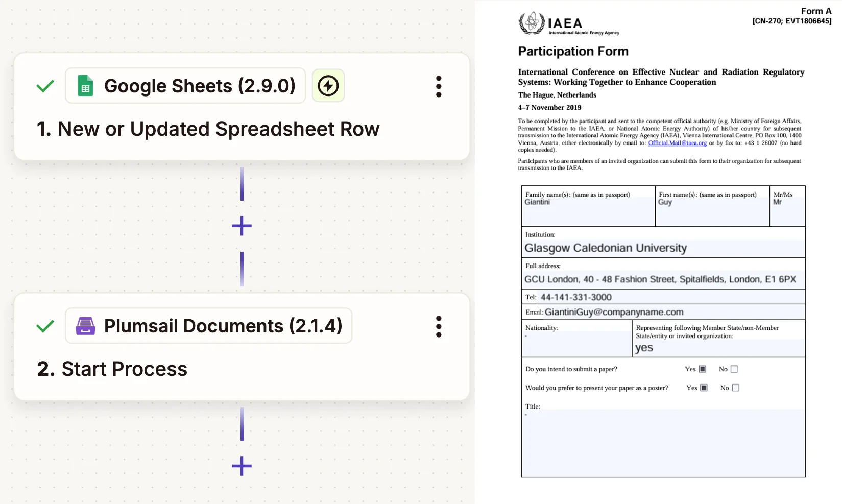
Task: Click the Family name field containing Giantini
Action: tap(588, 211)
